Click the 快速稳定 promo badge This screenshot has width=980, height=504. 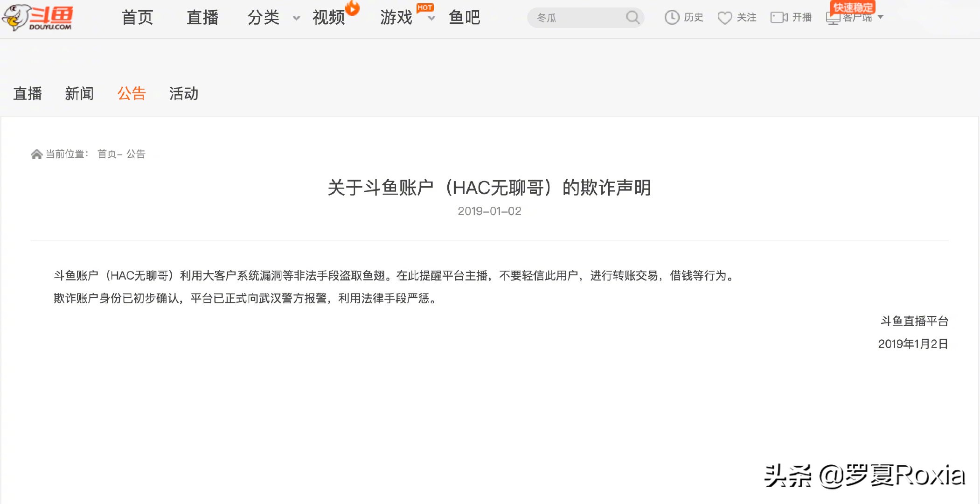pos(853,7)
